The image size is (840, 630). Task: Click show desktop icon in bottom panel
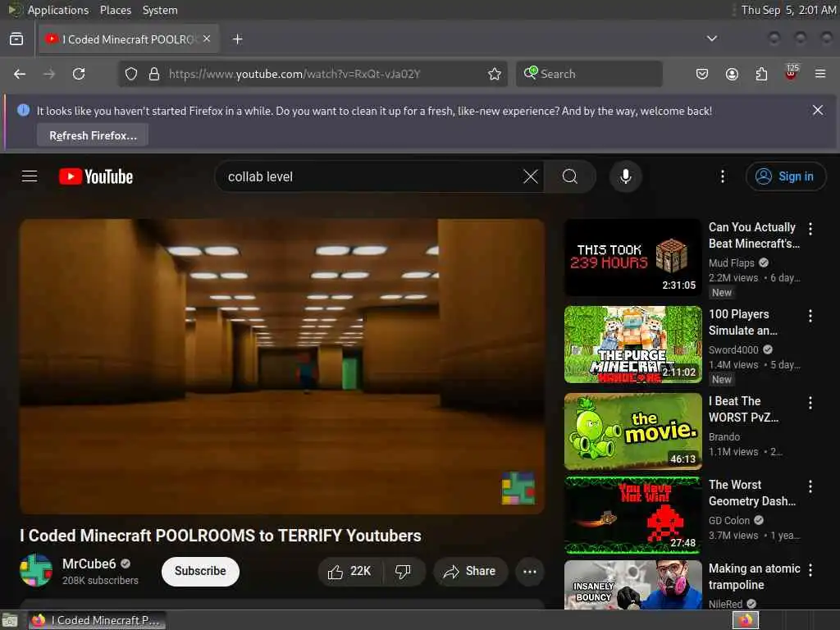[10, 621]
